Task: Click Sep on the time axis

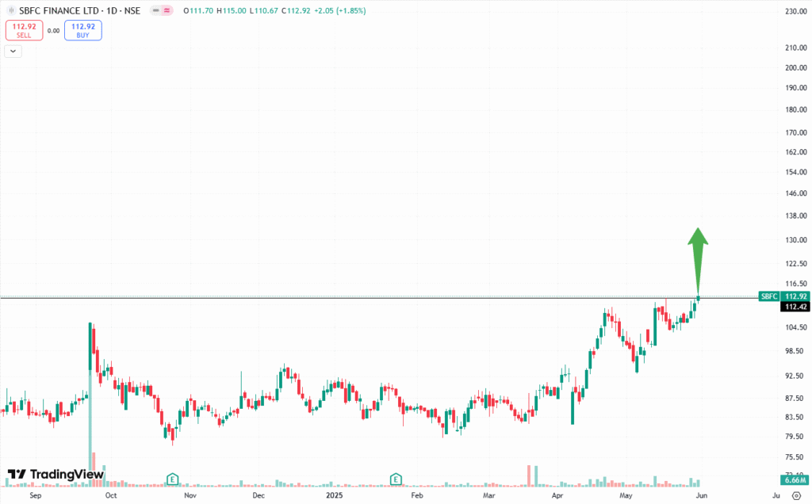Action: 35,496
